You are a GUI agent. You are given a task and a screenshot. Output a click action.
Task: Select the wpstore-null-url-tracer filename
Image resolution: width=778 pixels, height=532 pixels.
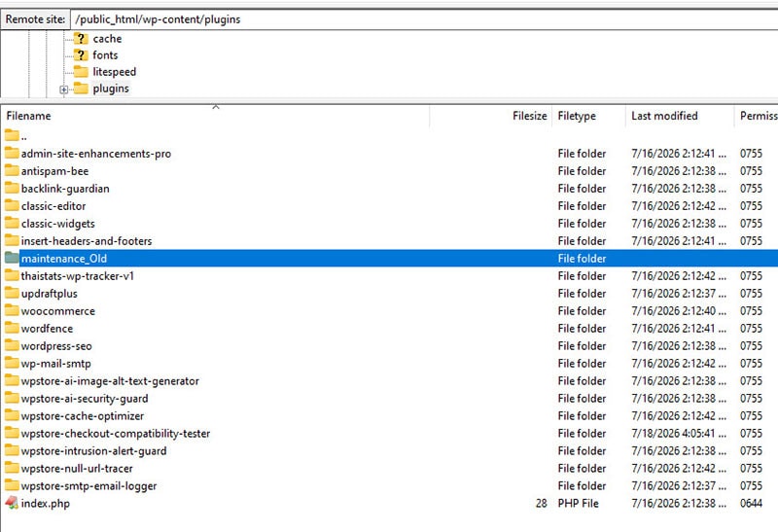77,469
